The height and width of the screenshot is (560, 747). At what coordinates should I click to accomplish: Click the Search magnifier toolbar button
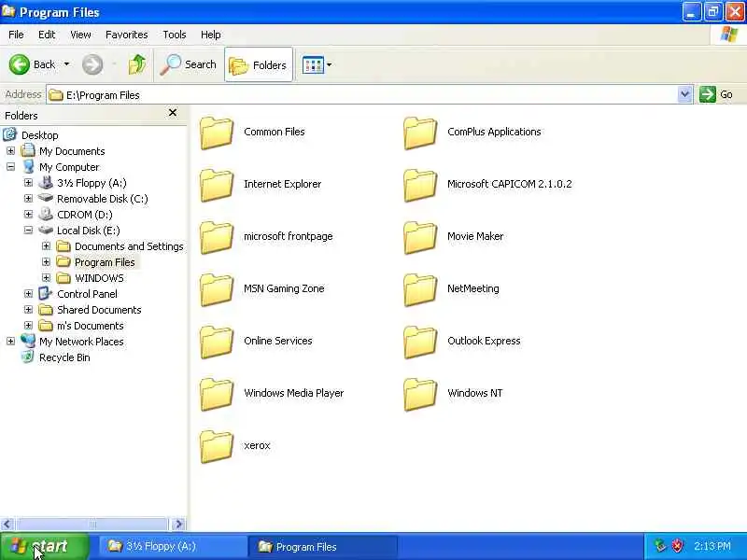click(189, 64)
